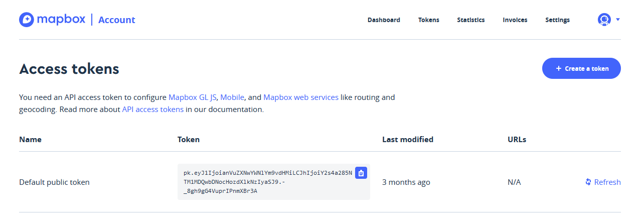This screenshot has width=644, height=220.
Task: View the Invoices page
Action: pyautogui.click(x=515, y=20)
